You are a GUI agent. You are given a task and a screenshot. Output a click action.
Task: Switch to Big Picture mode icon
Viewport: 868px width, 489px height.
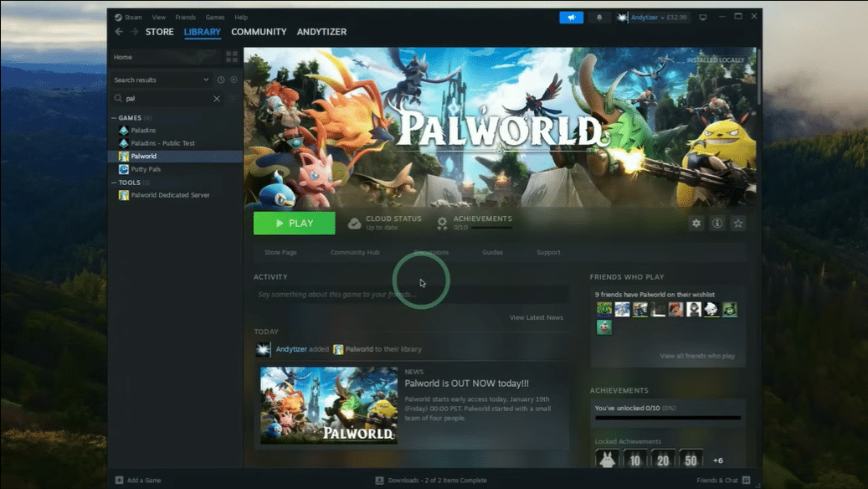[x=703, y=18]
